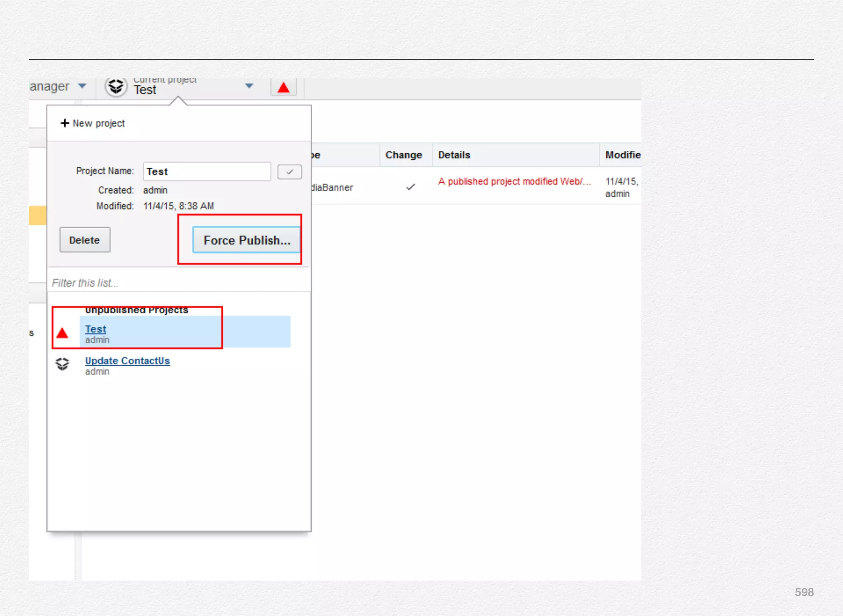The image size is (843, 616).
Task: Open the Update ContactUs project link
Action: (x=127, y=361)
